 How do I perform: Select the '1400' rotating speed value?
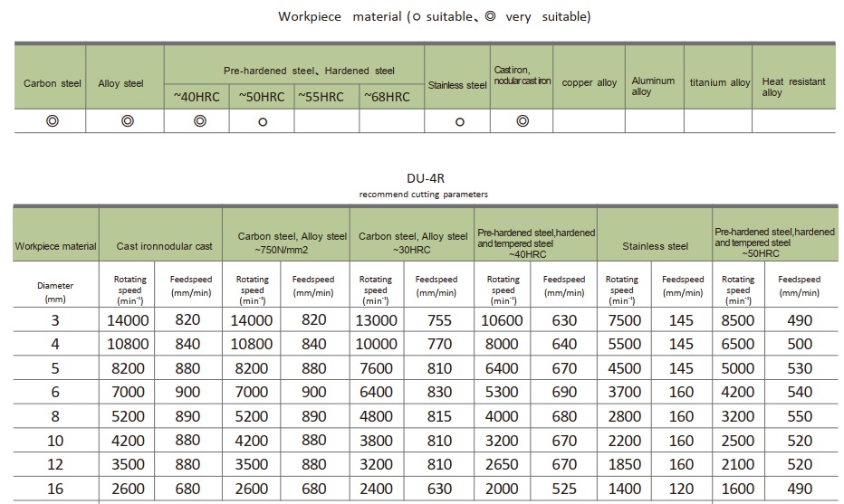tap(624, 489)
